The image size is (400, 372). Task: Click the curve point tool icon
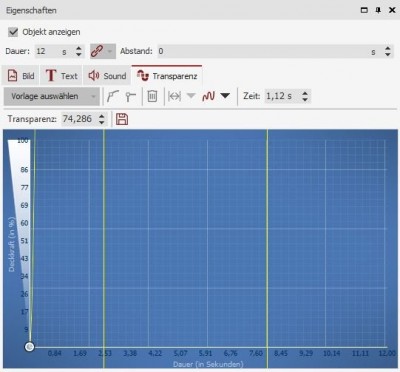(113, 96)
